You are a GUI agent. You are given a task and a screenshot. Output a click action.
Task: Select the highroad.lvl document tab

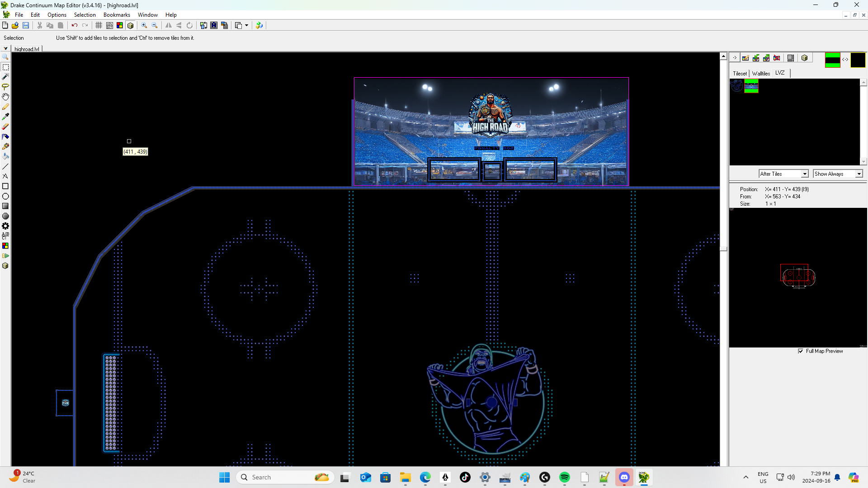[27, 49]
